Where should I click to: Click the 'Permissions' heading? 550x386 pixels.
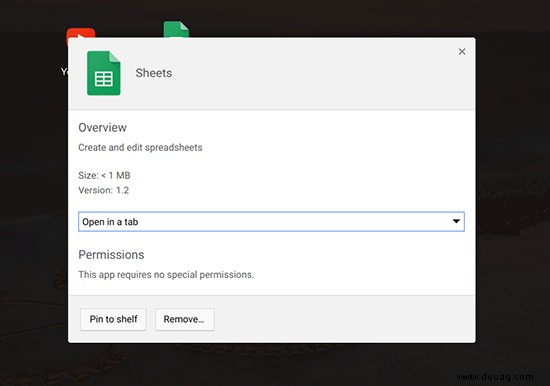[x=111, y=255]
